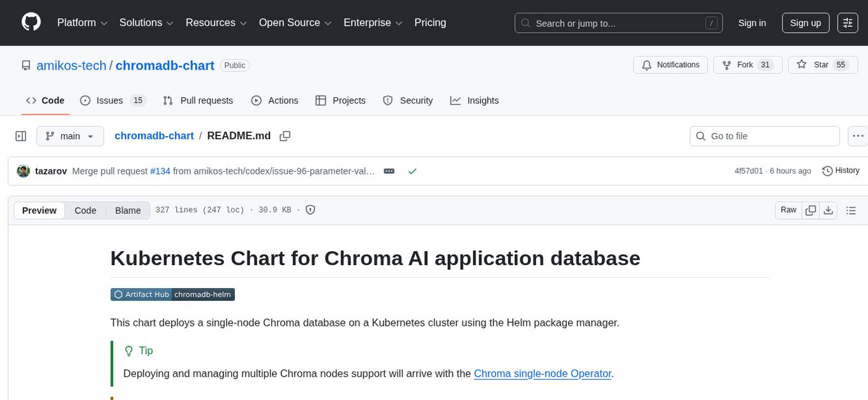Image resolution: width=868 pixels, height=400 pixels.
Task: Click the apps grid icon near Sign up
Action: (848, 23)
